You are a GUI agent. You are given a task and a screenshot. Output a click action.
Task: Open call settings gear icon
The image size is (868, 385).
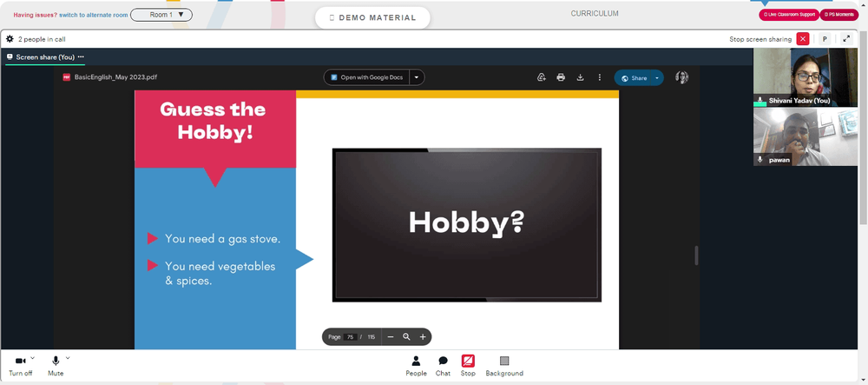click(10, 39)
